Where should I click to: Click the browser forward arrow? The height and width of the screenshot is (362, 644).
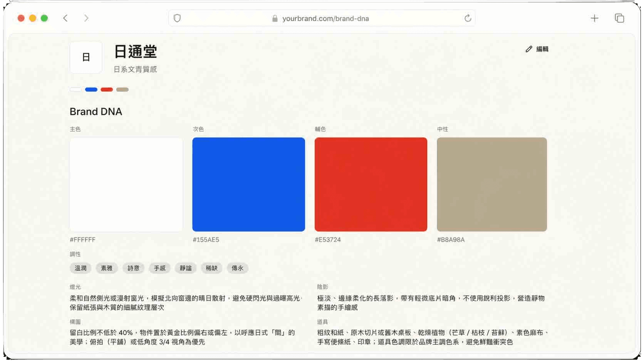coord(86,18)
